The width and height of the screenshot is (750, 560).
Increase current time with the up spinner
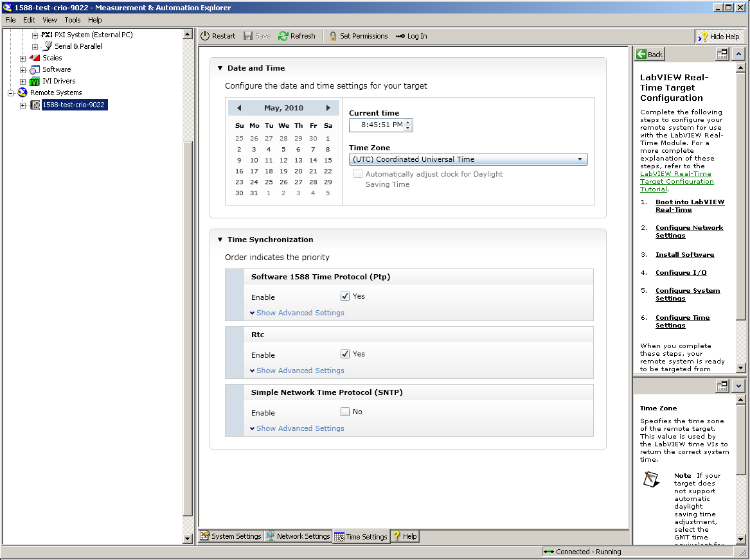408,122
